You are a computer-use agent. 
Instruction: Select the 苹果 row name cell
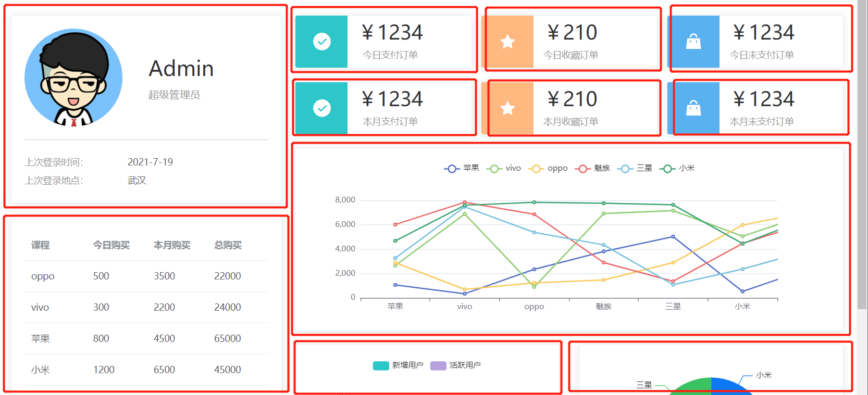pyautogui.click(x=41, y=339)
